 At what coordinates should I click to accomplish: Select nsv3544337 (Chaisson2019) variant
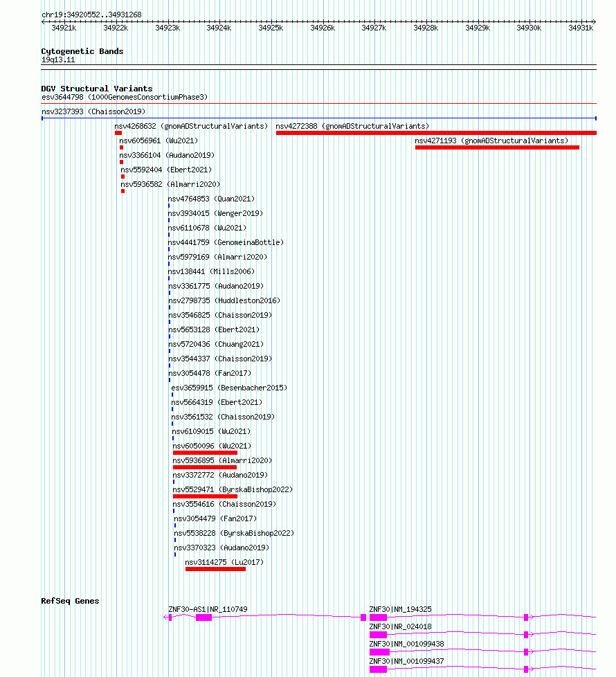pos(220,359)
